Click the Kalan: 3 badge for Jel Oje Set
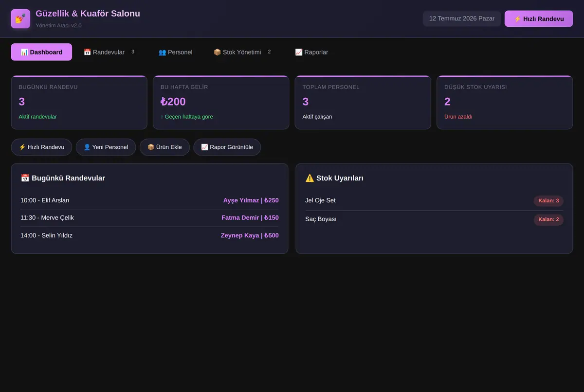 (x=548, y=200)
